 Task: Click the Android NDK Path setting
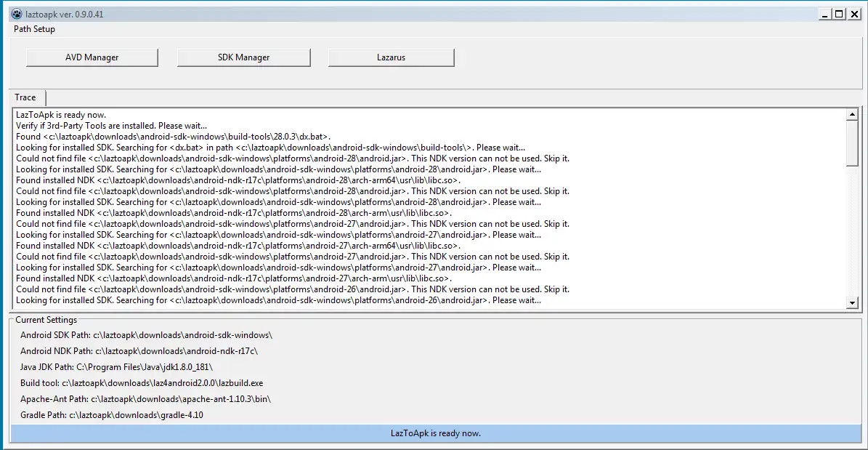[139, 351]
